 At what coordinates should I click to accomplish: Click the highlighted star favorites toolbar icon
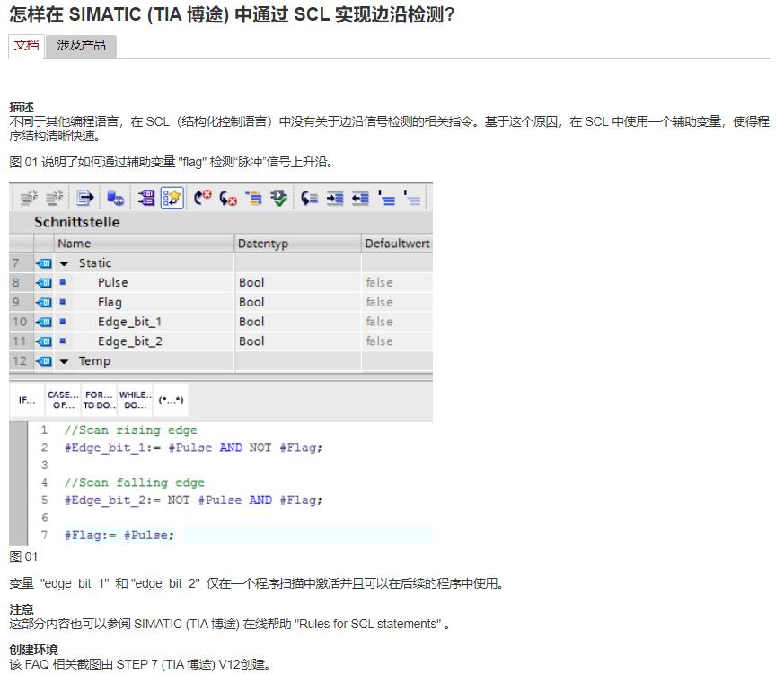(172, 198)
